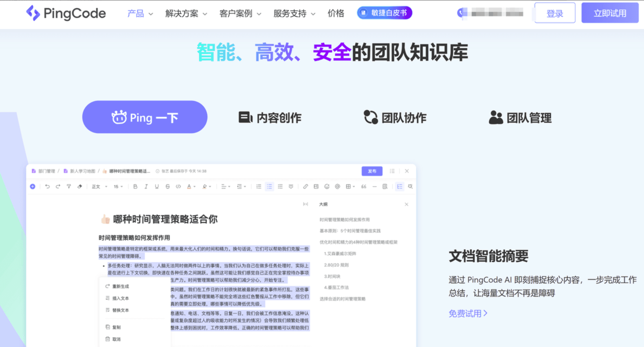Click outline entry 2.80/20 规则

click(x=336, y=265)
